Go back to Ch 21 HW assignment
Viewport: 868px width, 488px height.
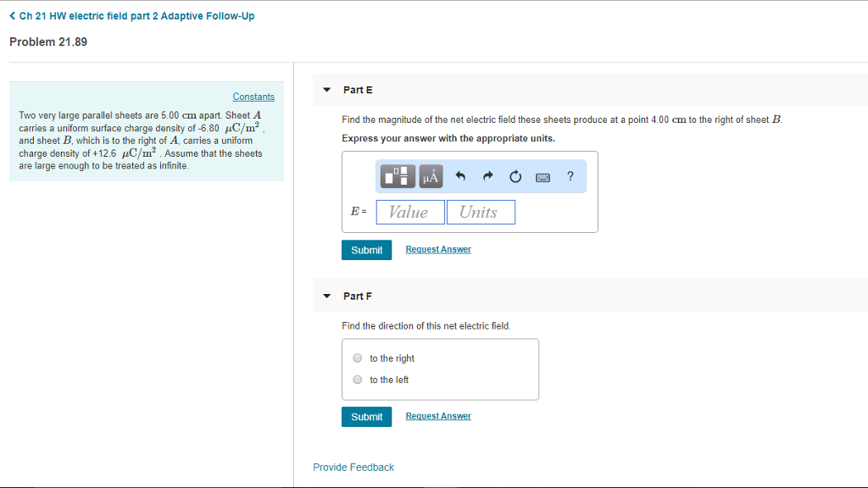(131, 15)
